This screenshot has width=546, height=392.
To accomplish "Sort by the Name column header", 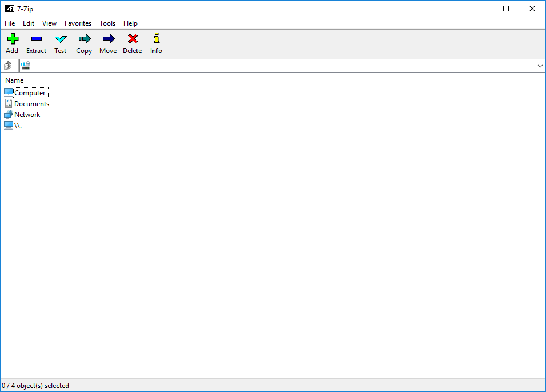I will [x=47, y=80].
